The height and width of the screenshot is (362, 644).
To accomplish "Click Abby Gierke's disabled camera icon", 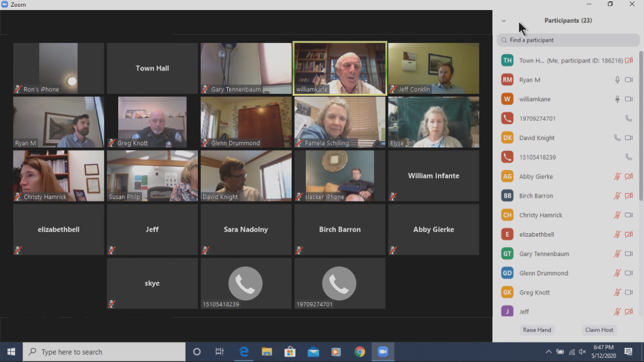I will point(629,176).
